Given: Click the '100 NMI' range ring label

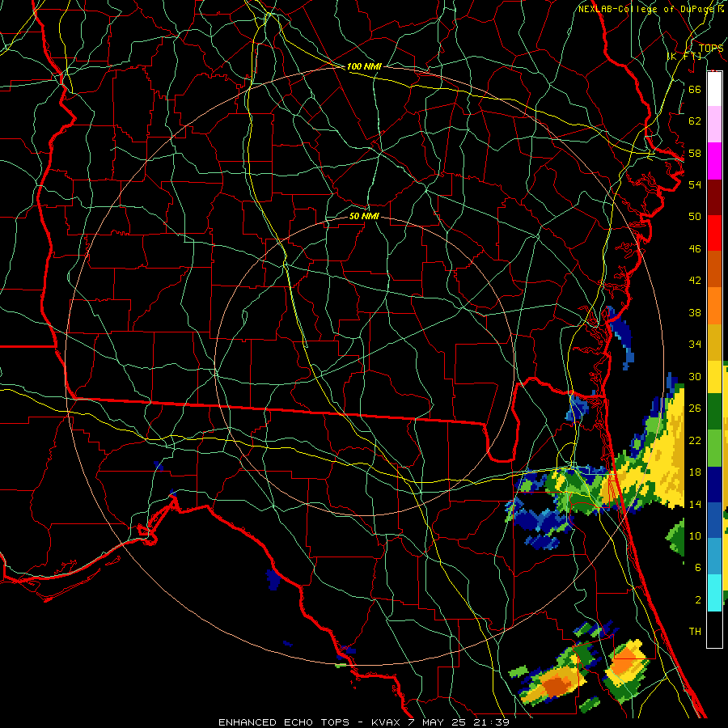Looking at the screenshot, I should [x=364, y=66].
